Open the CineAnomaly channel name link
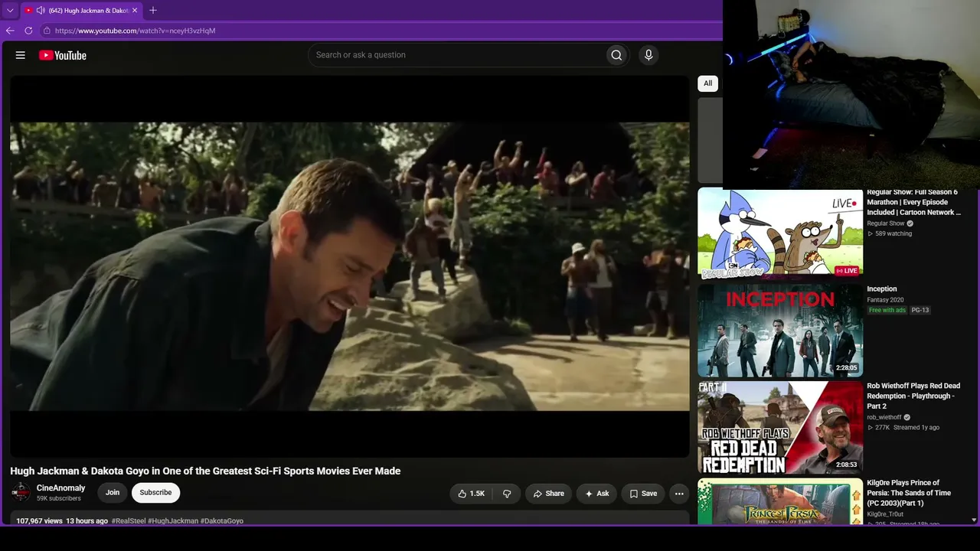 click(x=61, y=488)
